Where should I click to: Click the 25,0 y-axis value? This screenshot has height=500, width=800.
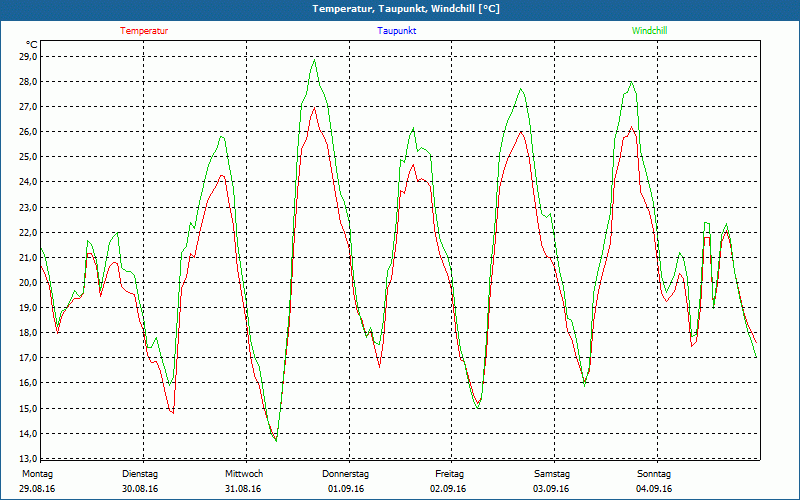click(x=28, y=157)
